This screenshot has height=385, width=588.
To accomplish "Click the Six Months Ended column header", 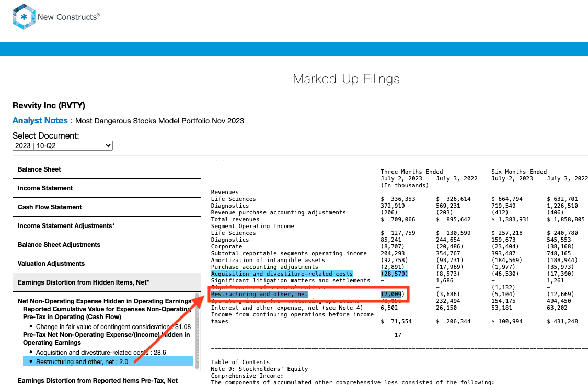I will [519, 172].
